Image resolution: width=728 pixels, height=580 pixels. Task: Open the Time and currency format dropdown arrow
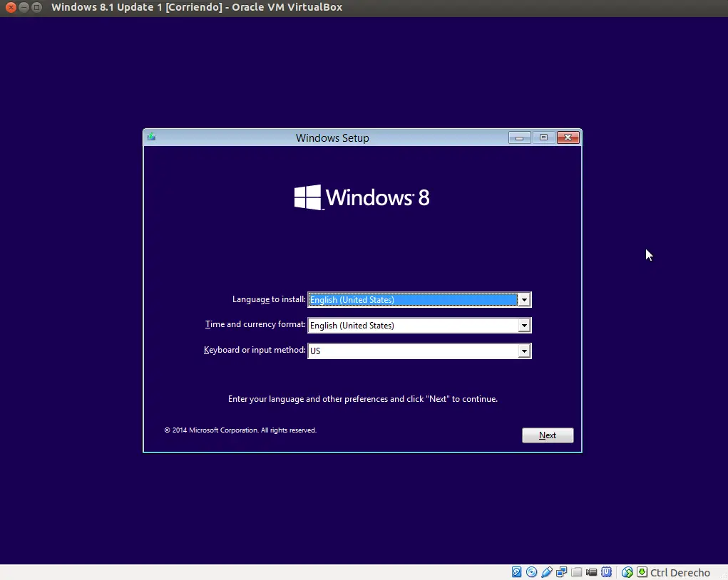(x=523, y=325)
